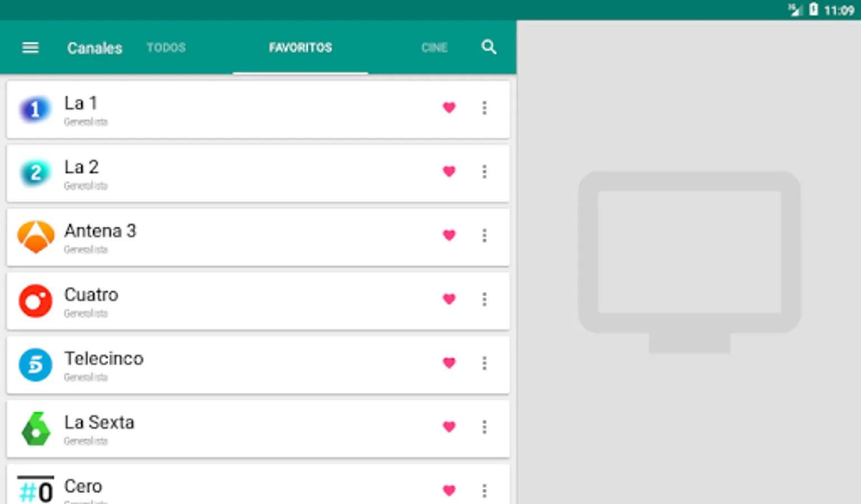This screenshot has height=504, width=861.
Task: Click the Antena 3 channel logo
Action: point(36,237)
